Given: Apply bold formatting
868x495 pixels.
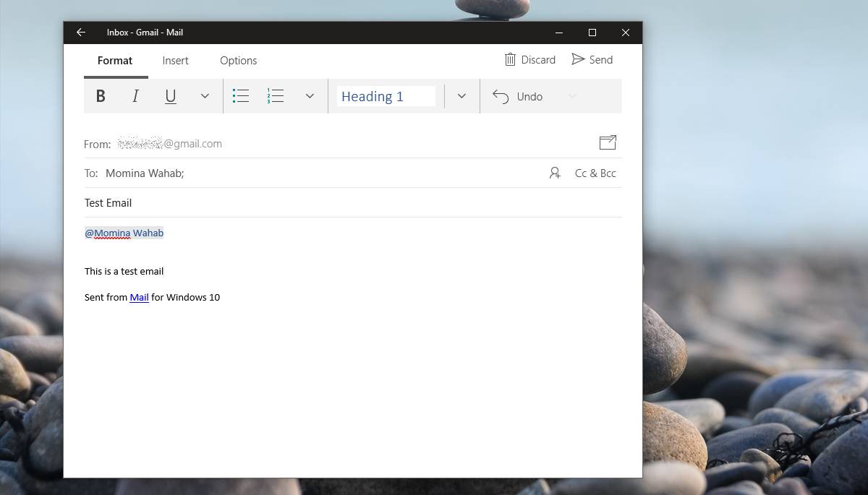Looking at the screenshot, I should pyautogui.click(x=101, y=95).
